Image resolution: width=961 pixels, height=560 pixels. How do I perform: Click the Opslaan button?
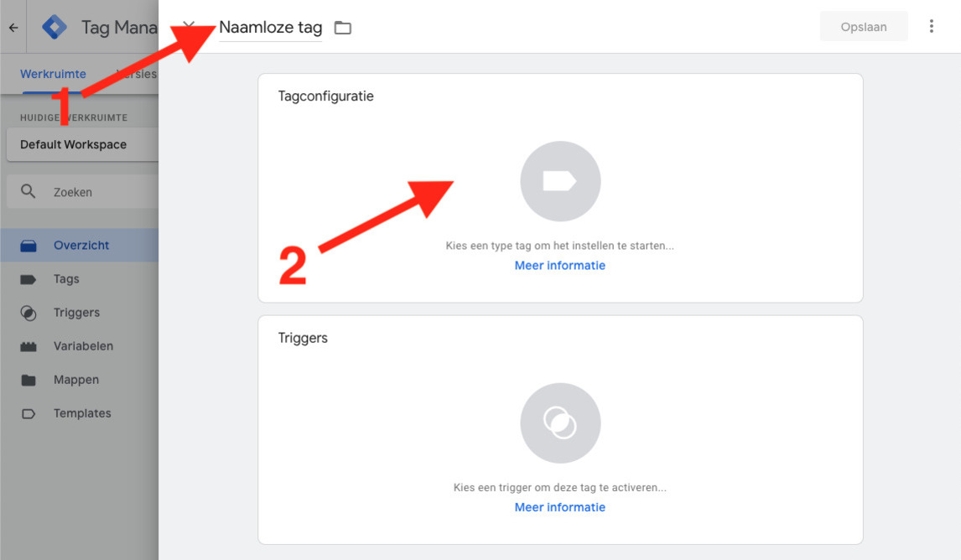864,26
